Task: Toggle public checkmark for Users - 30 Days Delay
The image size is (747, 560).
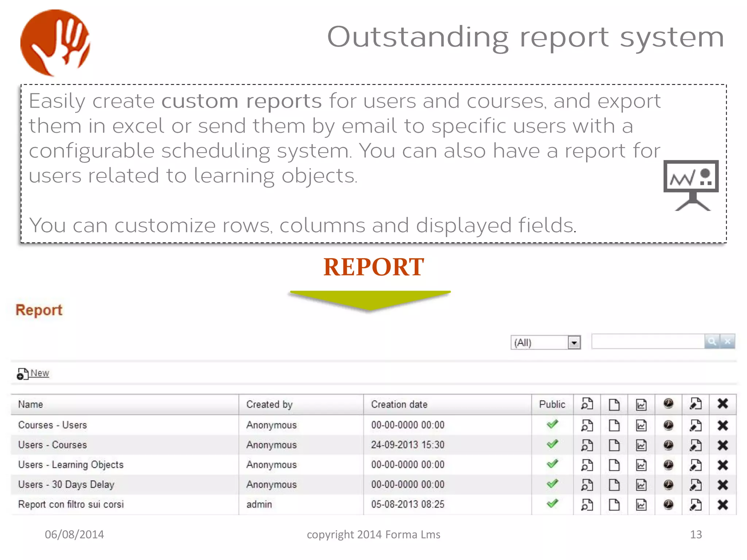Action: [x=552, y=484]
